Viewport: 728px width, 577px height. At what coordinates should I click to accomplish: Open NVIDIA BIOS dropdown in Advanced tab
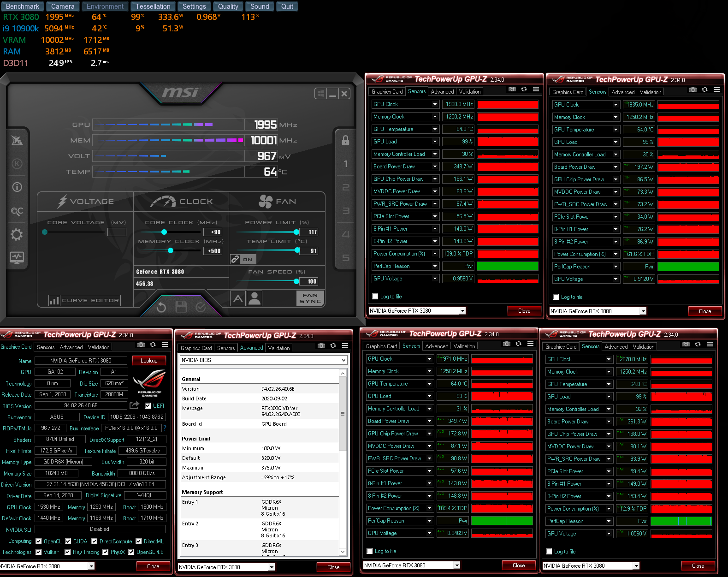pyautogui.click(x=343, y=360)
